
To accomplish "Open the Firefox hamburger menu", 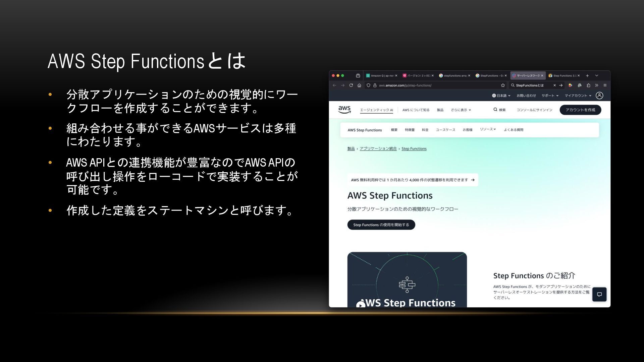I will (605, 85).
